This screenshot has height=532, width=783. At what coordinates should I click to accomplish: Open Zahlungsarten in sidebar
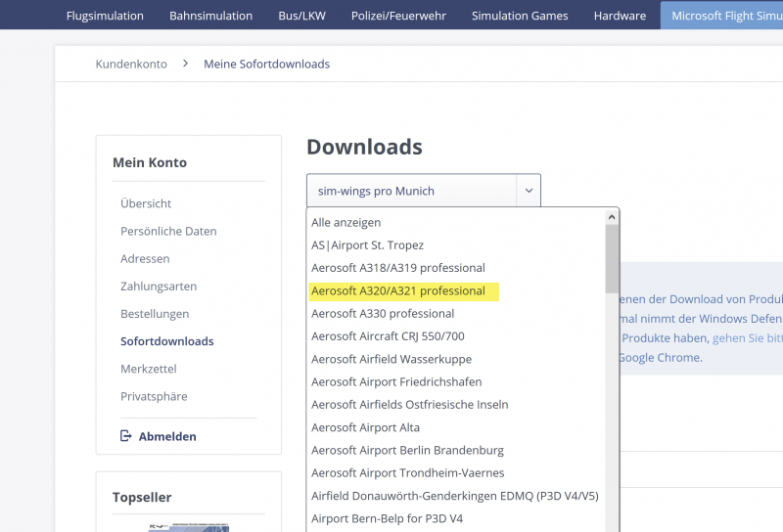[x=159, y=286]
